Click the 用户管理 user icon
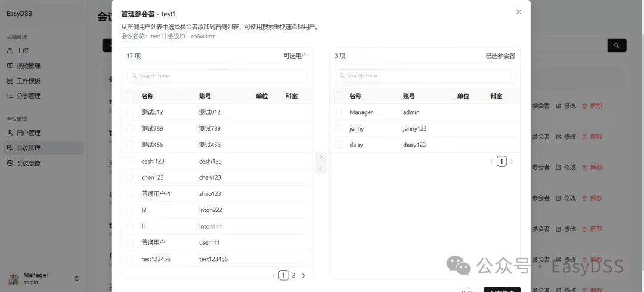 10,133
